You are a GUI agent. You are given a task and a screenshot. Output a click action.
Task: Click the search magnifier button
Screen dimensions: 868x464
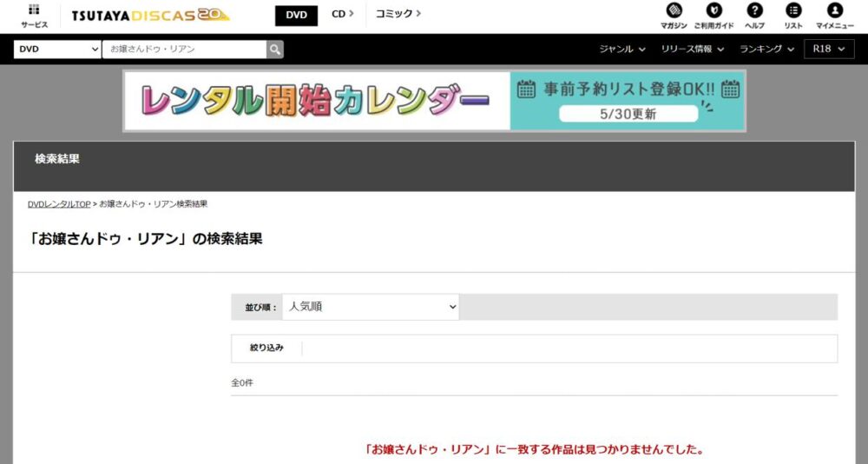[275, 50]
